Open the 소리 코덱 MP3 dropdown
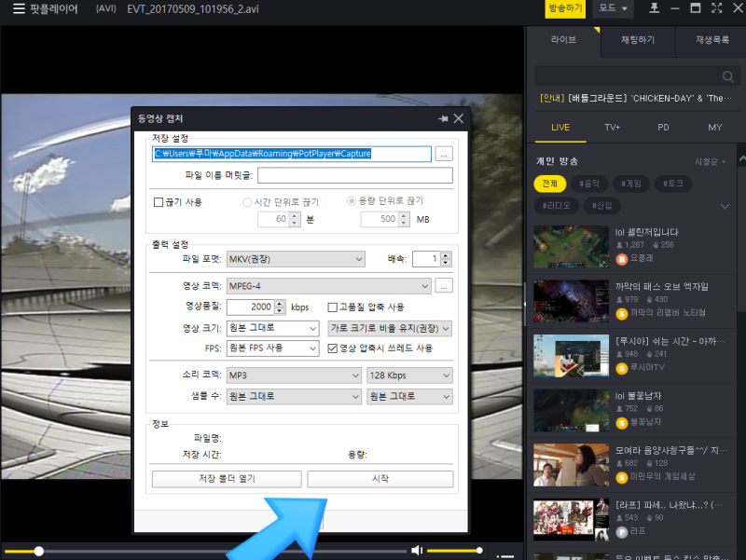 294,376
